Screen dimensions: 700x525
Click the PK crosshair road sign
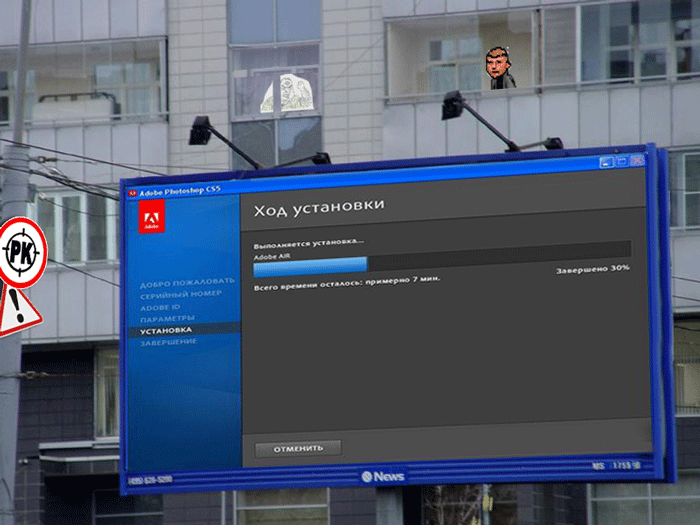pos(21,252)
